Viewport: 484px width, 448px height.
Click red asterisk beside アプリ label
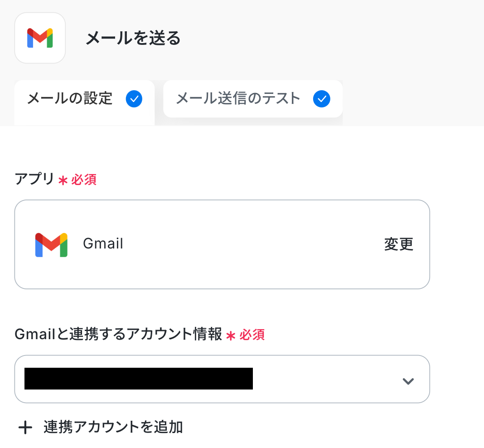click(63, 180)
